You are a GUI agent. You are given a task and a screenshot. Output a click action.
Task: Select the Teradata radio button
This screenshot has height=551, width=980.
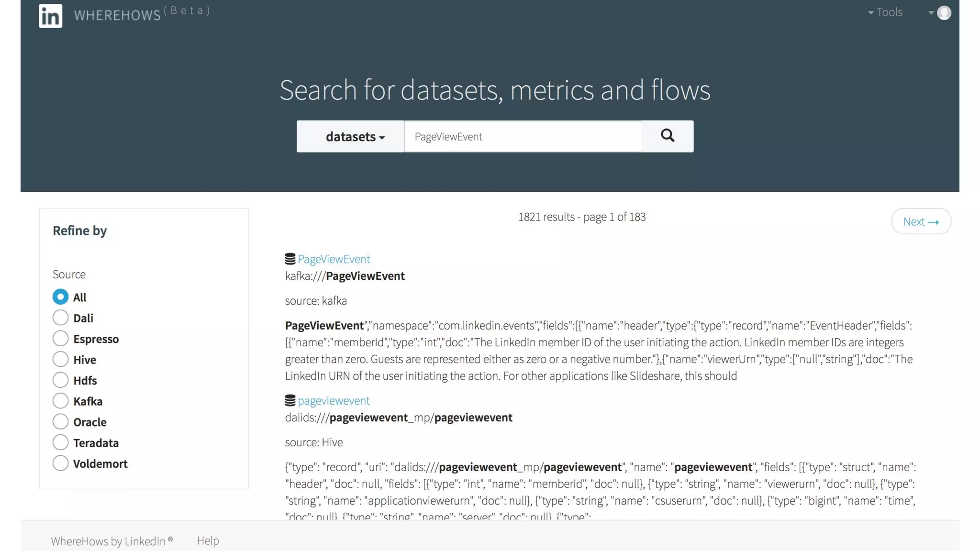click(x=60, y=442)
